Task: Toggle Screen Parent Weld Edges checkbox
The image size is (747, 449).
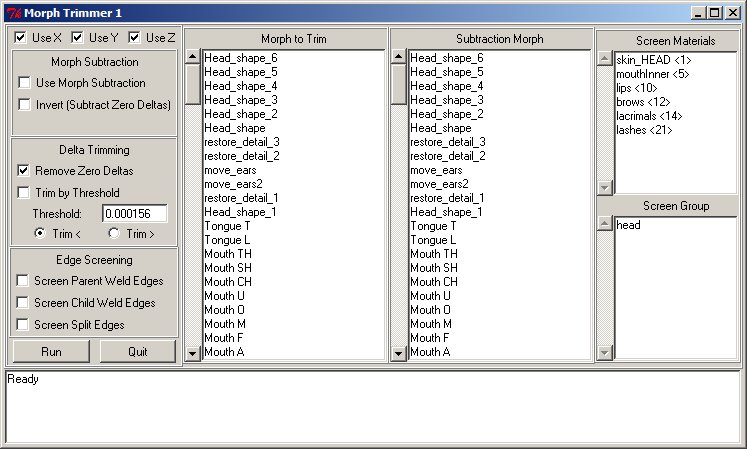Action: coord(24,281)
